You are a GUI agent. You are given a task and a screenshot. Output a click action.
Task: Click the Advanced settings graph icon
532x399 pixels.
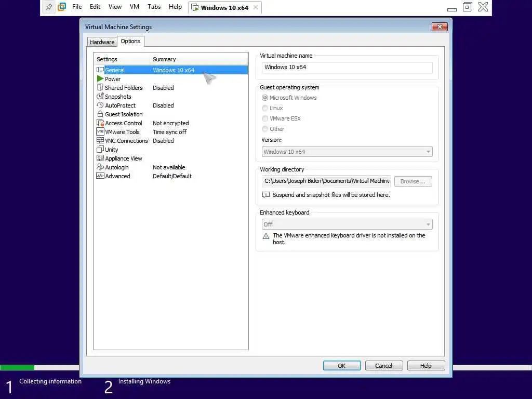pos(100,176)
